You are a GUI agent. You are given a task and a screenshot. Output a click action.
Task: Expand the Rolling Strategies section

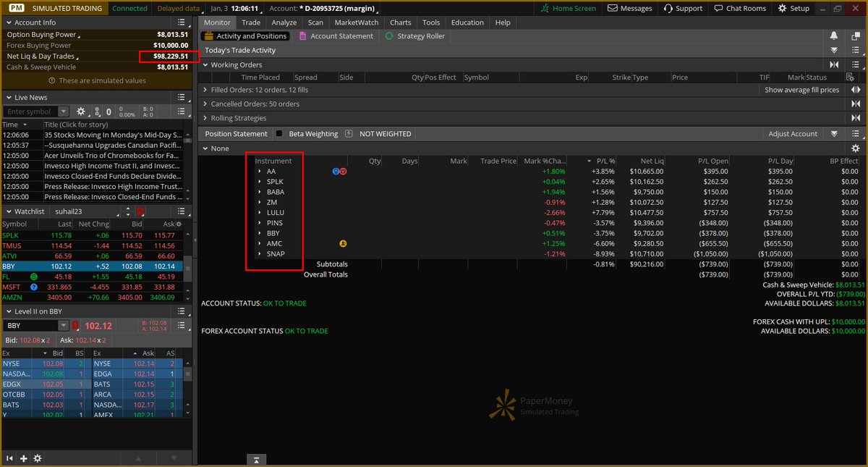(205, 118)
